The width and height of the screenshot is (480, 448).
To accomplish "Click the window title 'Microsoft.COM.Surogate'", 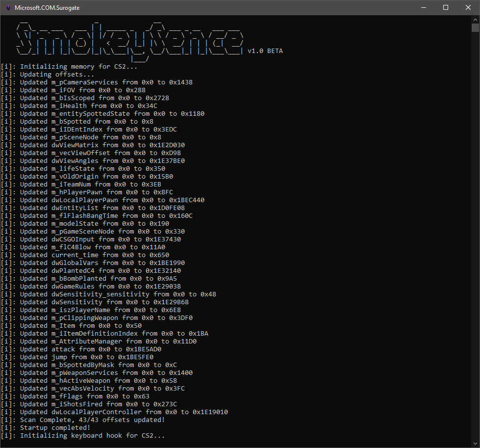I will coord(47,8).
